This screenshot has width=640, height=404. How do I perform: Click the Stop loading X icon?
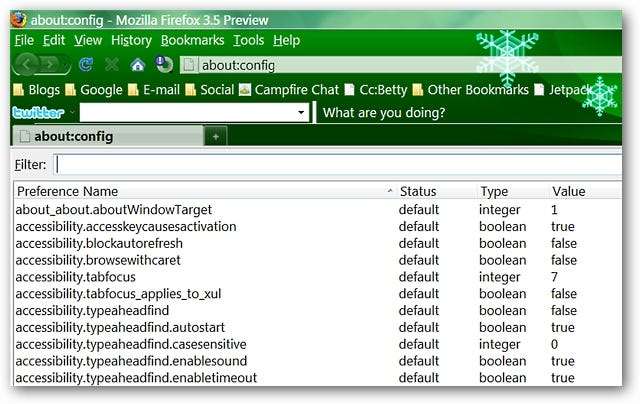point(111,64)
